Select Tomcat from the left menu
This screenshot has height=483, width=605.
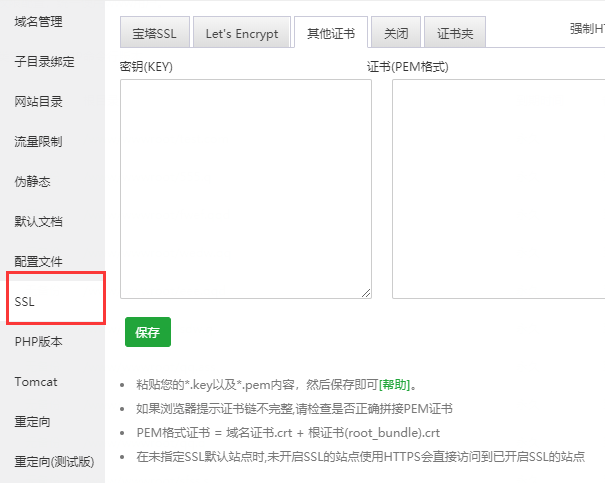click(x=36, y=381)
